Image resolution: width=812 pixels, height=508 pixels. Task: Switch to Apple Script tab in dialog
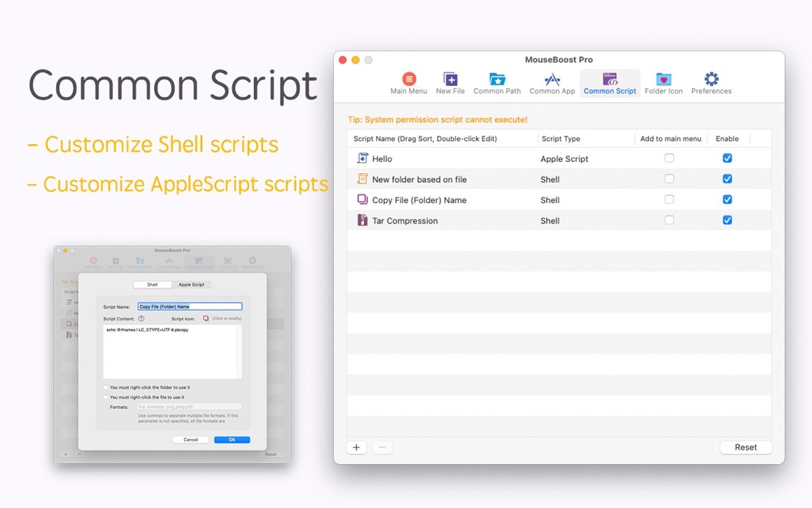point(191,284)
